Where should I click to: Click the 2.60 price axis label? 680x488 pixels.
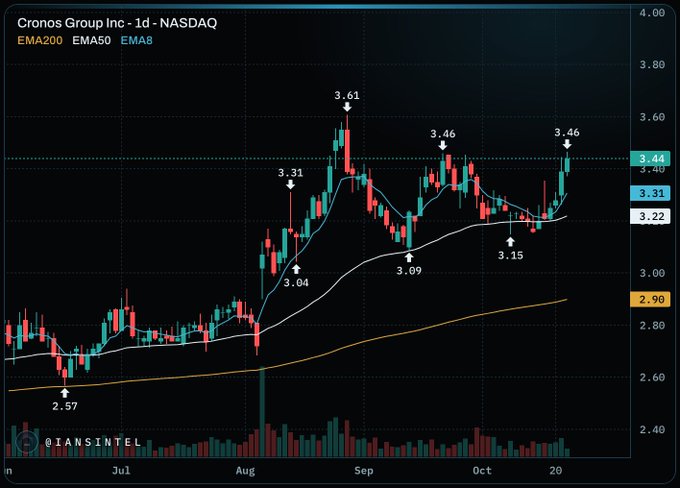(652, 377)
